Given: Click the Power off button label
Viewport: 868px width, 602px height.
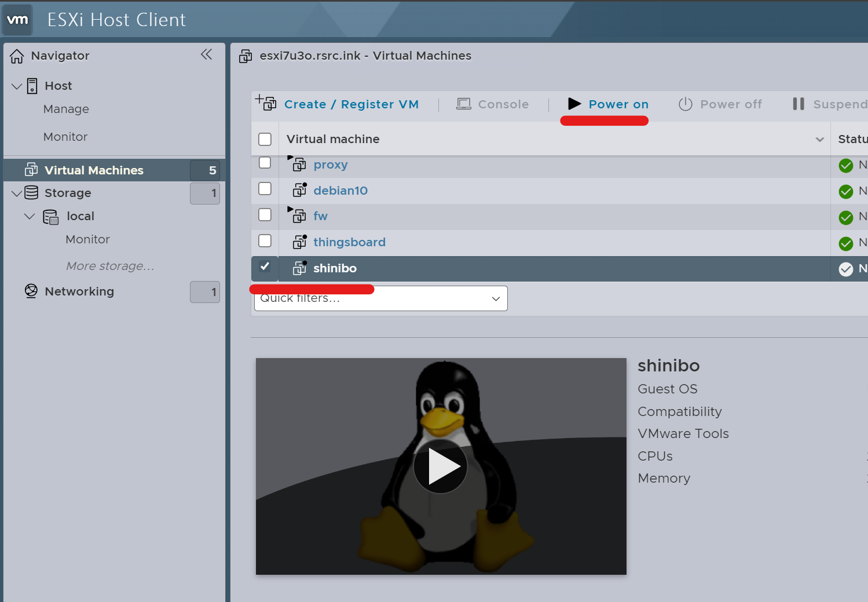Looking at the screenshot, I should (x=731, y=104).
